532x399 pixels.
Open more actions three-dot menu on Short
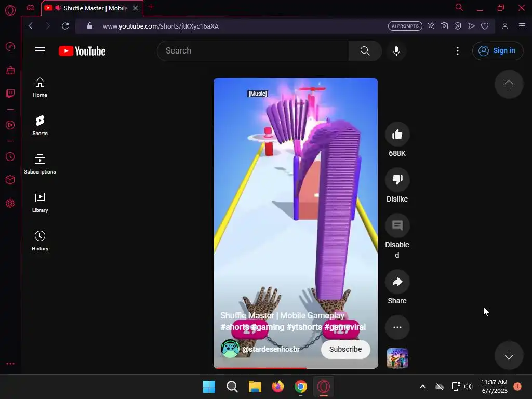pos(397,327)
